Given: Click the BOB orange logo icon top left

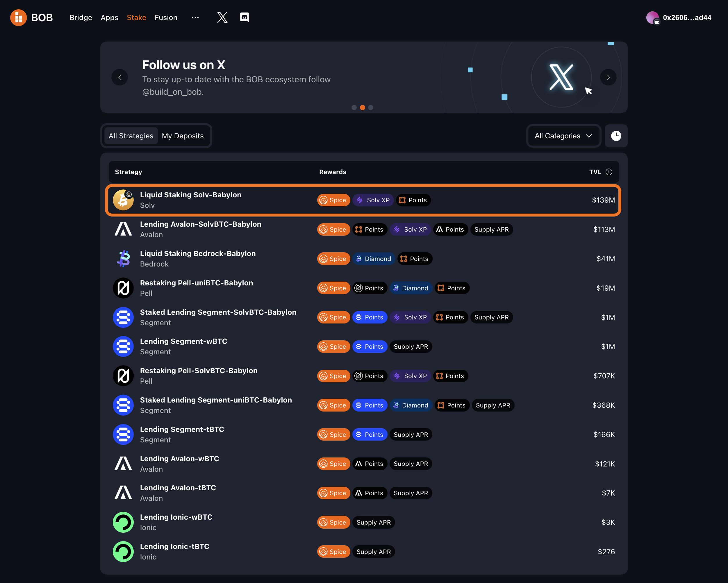Looking at the screenshot, I should pos(20,17).
